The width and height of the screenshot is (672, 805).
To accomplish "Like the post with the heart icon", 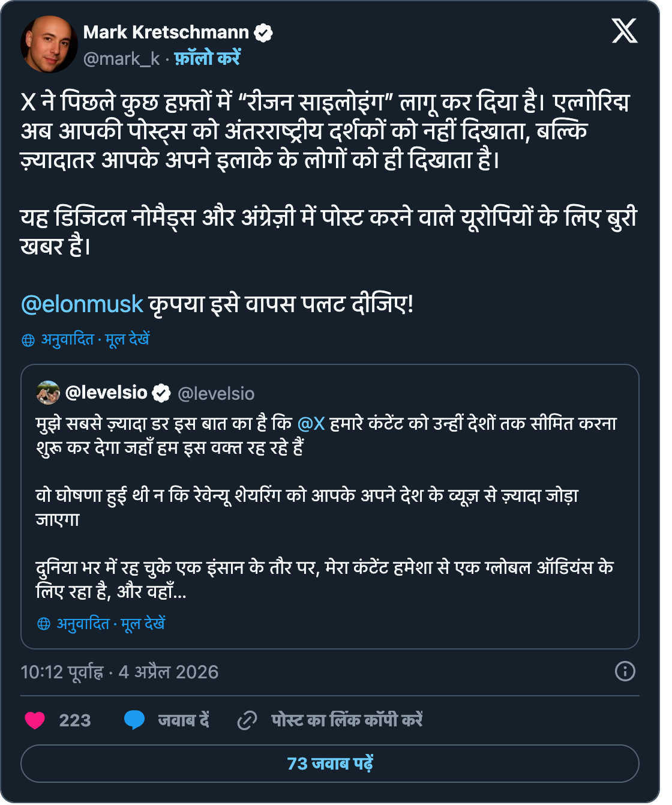I will [35, 720].
